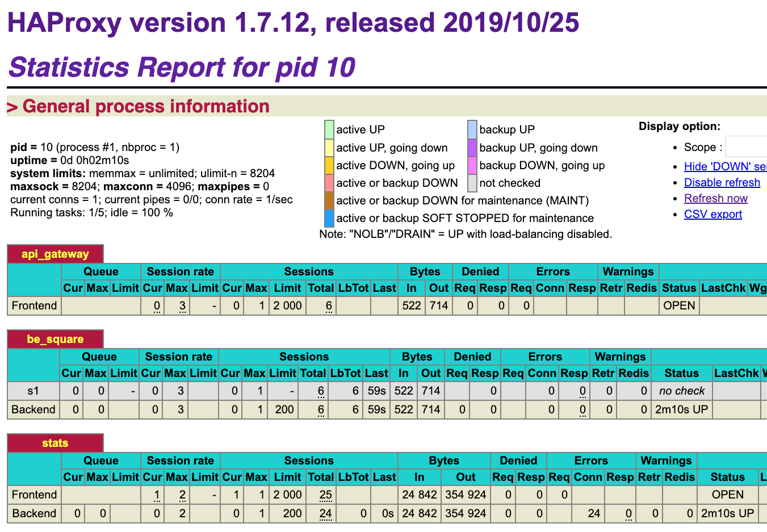Image resolution: width=767 pixels, height=532 pixels.
Task: Click stats Frontend sessions total value 25
Action: click(x=325, y=495)
